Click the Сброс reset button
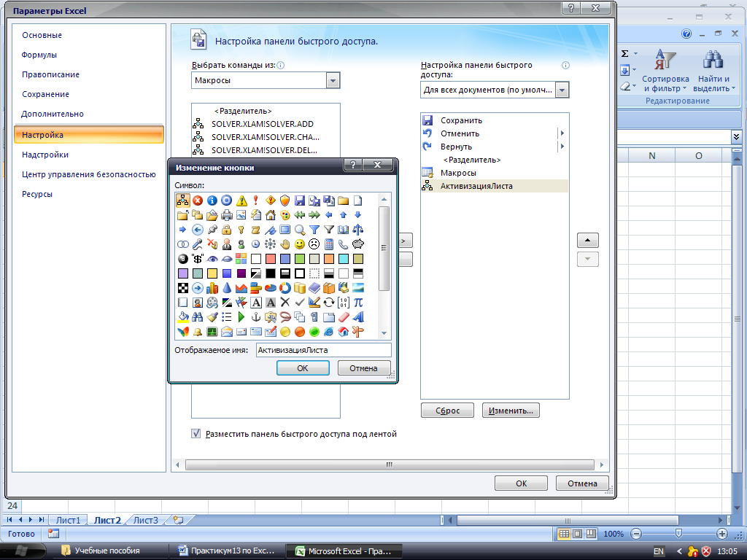This screenshot has width=747, height=560. point(447,411)
